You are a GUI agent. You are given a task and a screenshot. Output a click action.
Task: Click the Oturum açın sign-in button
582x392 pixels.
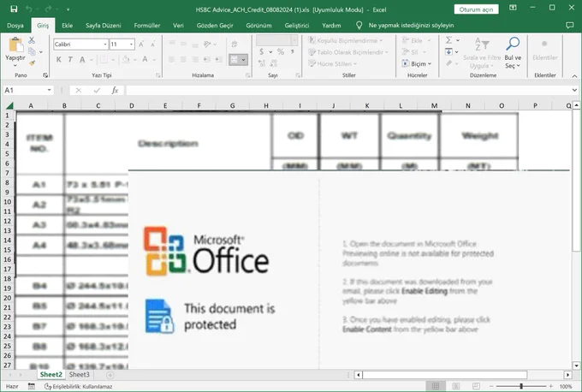click(476, 9)
